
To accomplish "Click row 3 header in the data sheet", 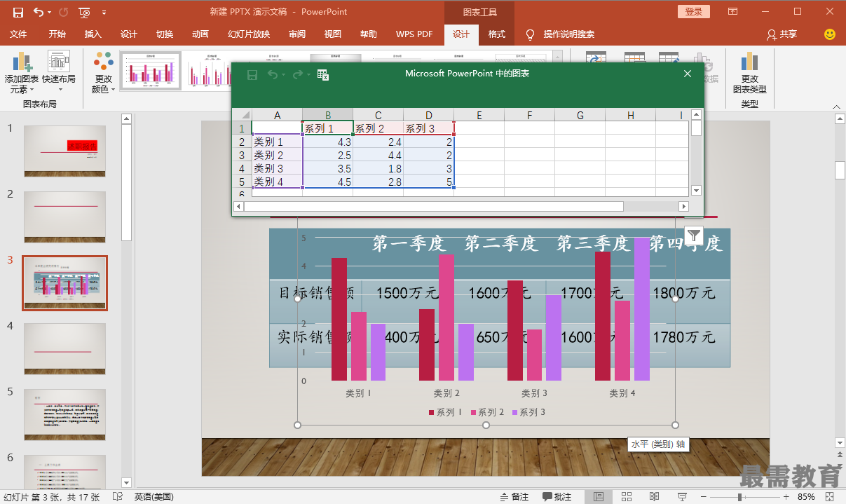I will [242, 155].
